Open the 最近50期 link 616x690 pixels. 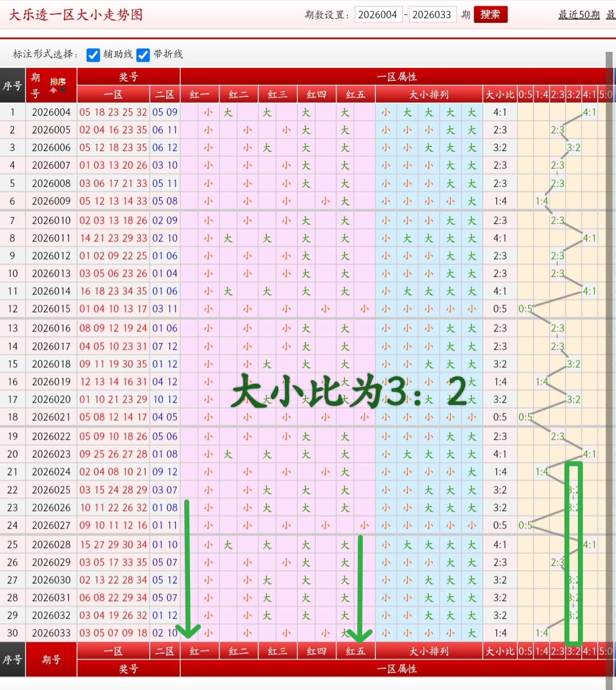click(579, 15)
